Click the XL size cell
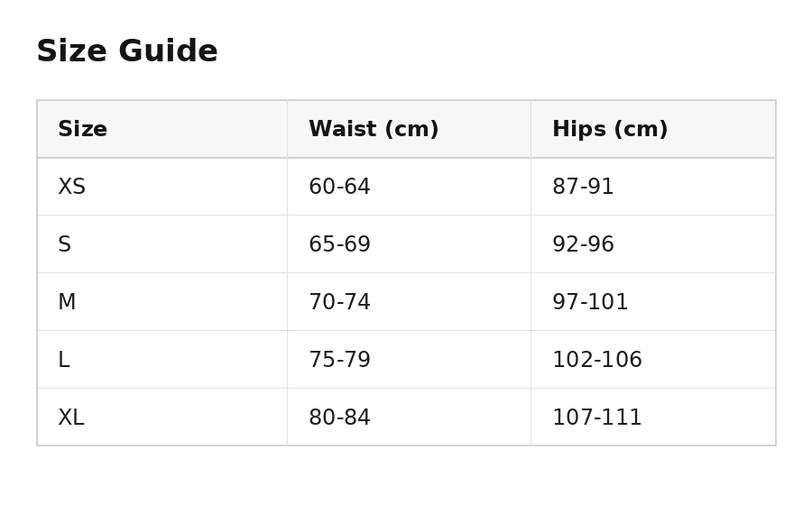Viewport: 812px width, 505px height. tap(162, 417)
